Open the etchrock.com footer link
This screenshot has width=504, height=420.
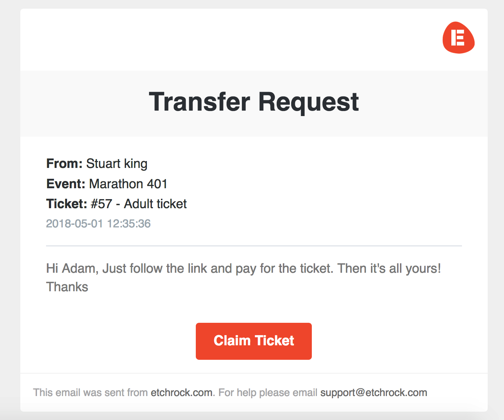(x=181, y=392)
